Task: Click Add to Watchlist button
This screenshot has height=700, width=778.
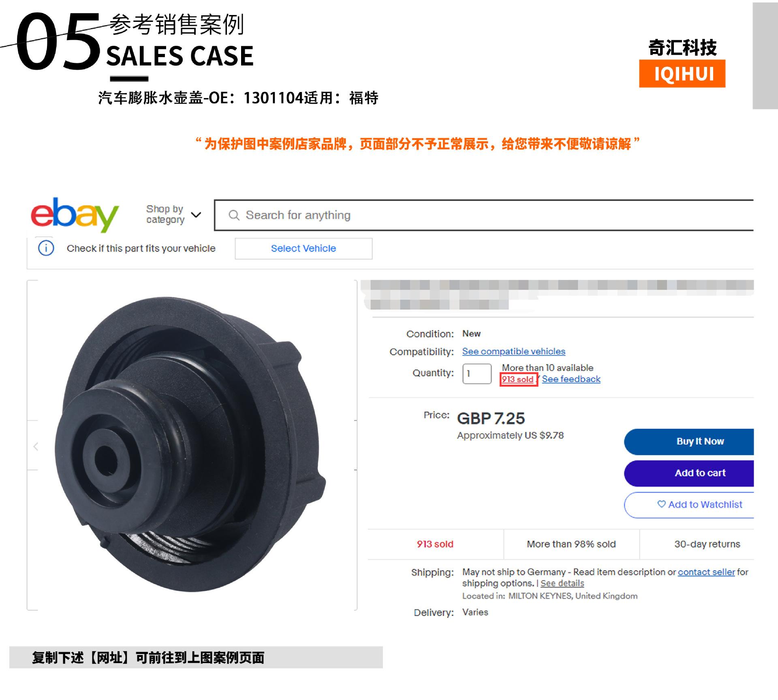Action: tap(689, 505)
